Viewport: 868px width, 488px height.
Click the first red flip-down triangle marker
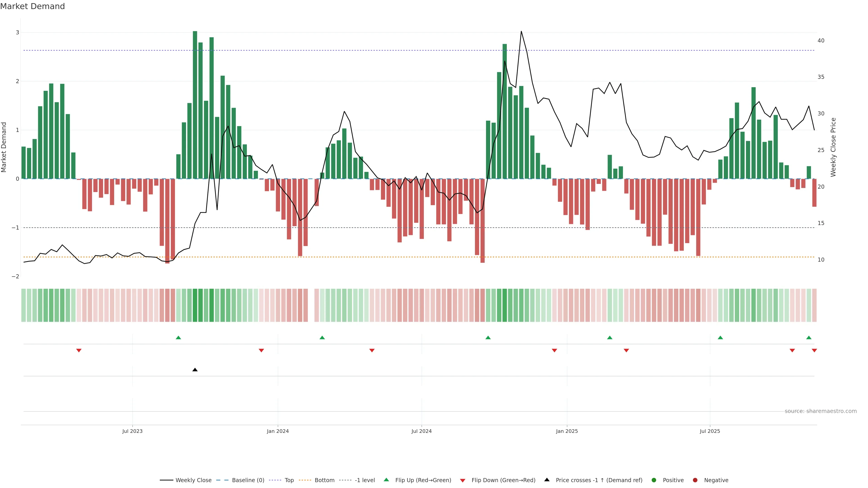coord(79,351)
